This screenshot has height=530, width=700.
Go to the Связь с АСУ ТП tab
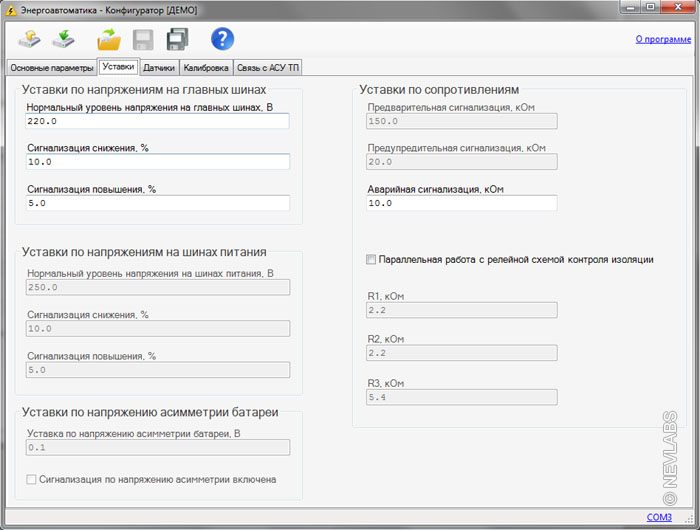tap(267, 68)
